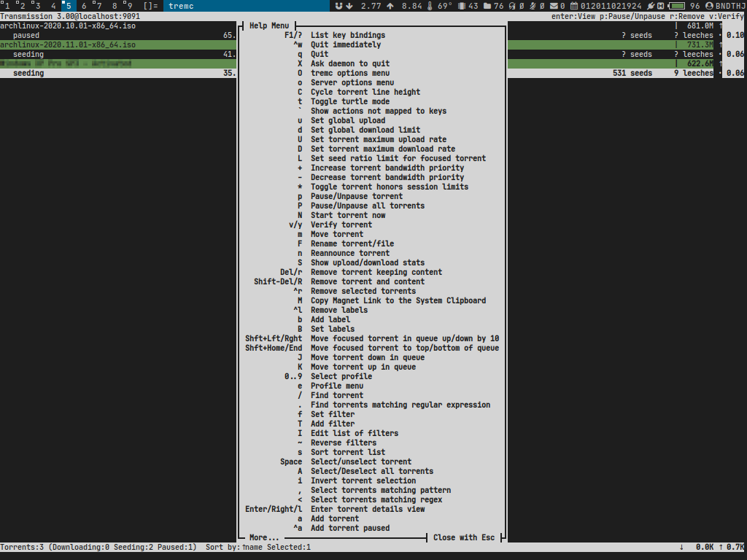747x560 pixels.
Task: Select the archlinux-2020.10.01-x86_64.iso torrent row
Action: point(68,26)
